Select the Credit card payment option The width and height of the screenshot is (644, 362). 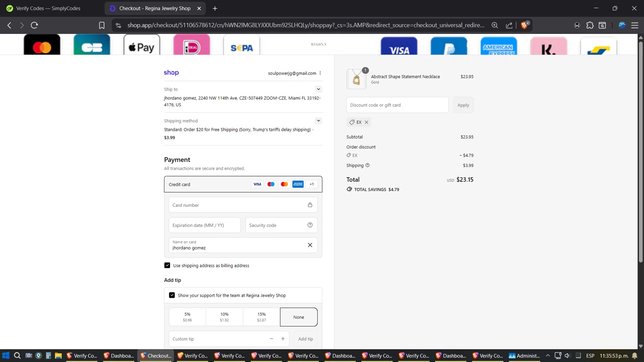[x=243, y=184]
